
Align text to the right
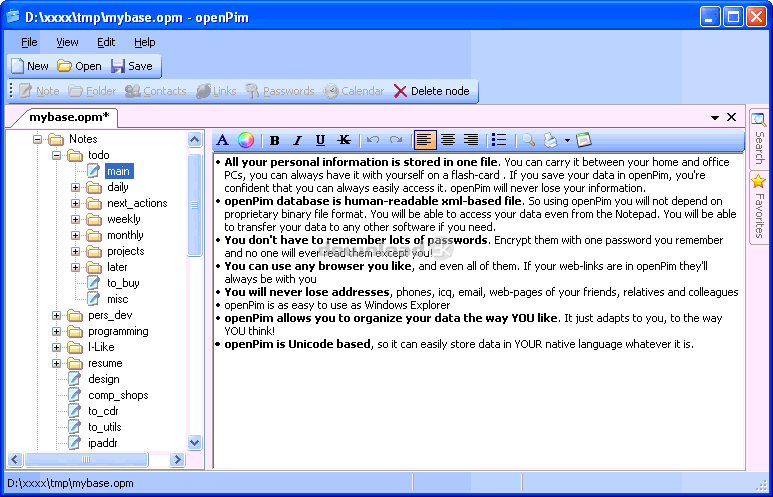(471, 140)
